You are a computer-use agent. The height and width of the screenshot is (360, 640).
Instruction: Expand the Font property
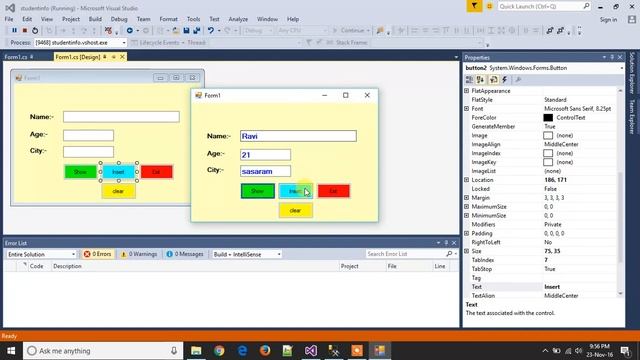[x=467, y=109]
